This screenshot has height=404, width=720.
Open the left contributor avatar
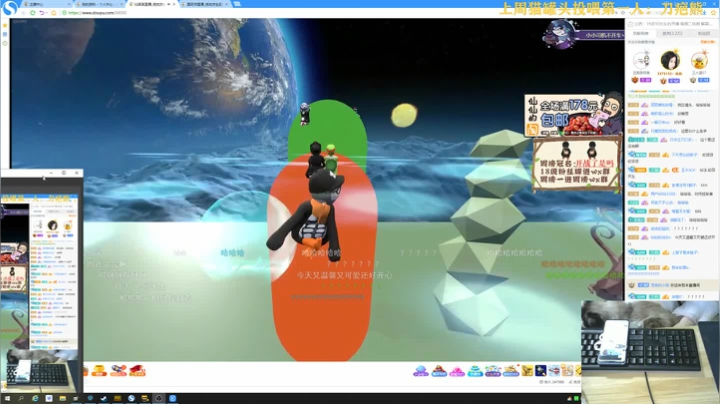coord(641,61)
